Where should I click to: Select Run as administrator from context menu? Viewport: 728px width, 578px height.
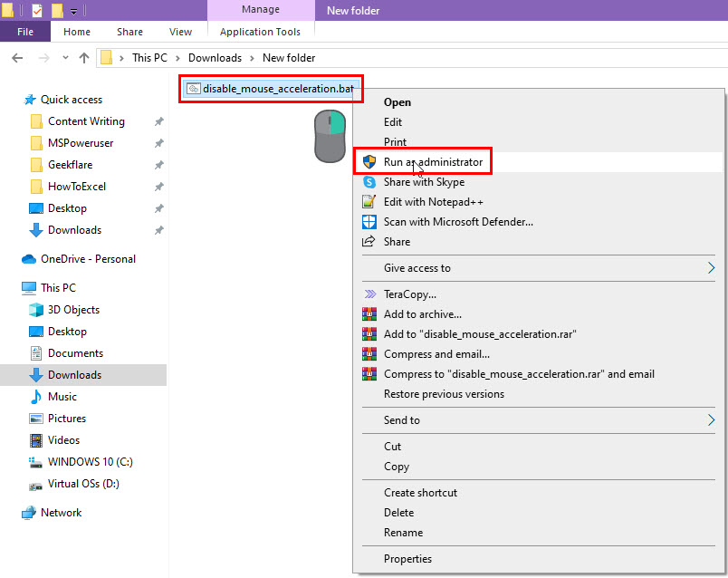pos(433,162)
